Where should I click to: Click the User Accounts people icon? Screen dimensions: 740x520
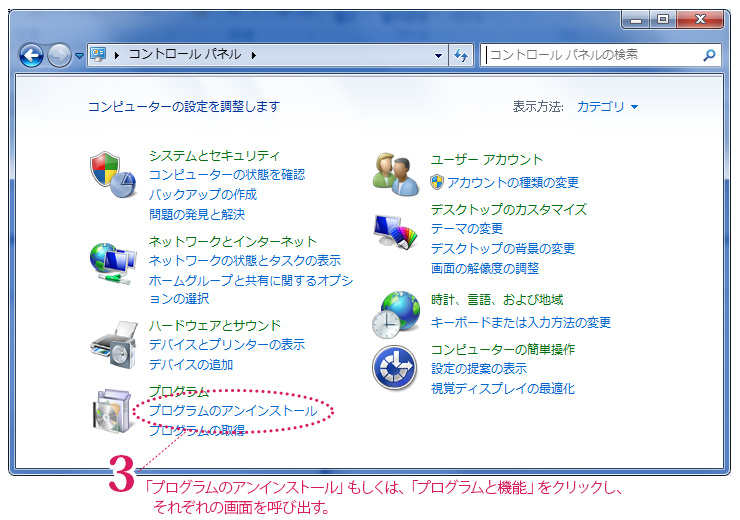click(x=395, y=174)
